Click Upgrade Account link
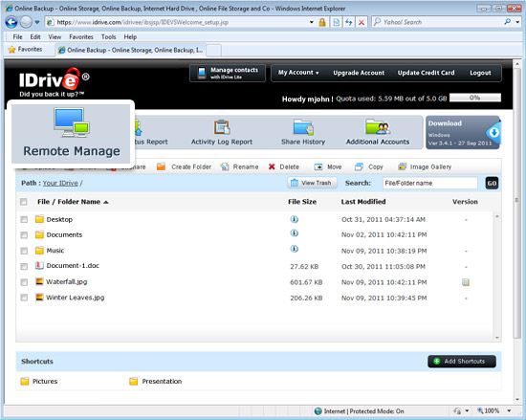This screenshot has width=526, height=420. click(359, 73)
